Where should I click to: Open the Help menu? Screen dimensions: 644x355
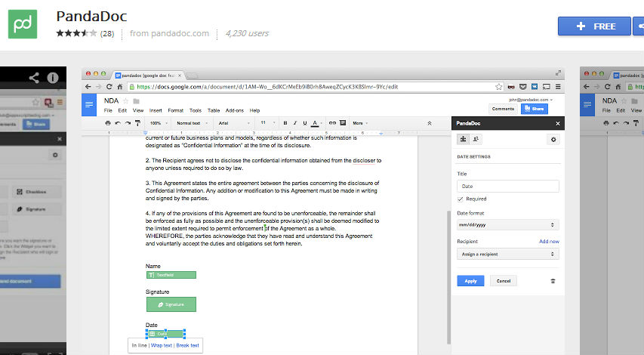coord(254,110)
